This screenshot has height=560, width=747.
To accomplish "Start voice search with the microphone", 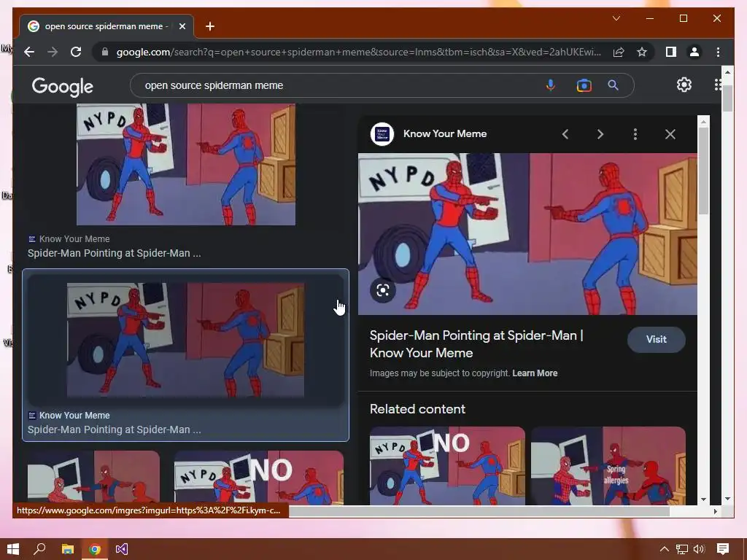I will (x=550, y=85).
